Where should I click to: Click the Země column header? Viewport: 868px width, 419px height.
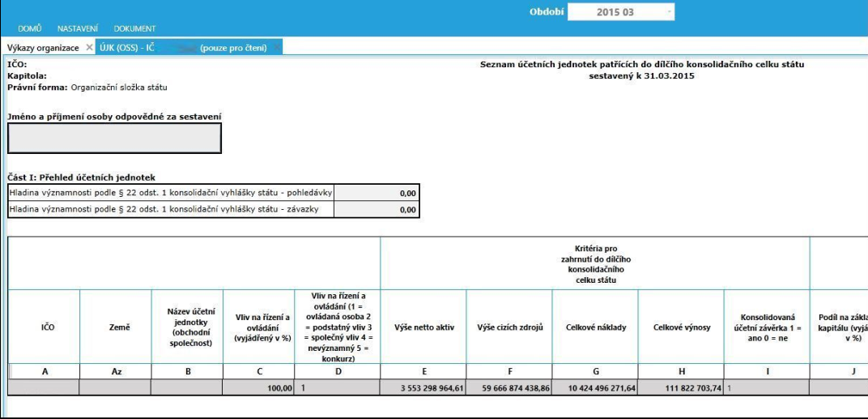tap(115, 327)
